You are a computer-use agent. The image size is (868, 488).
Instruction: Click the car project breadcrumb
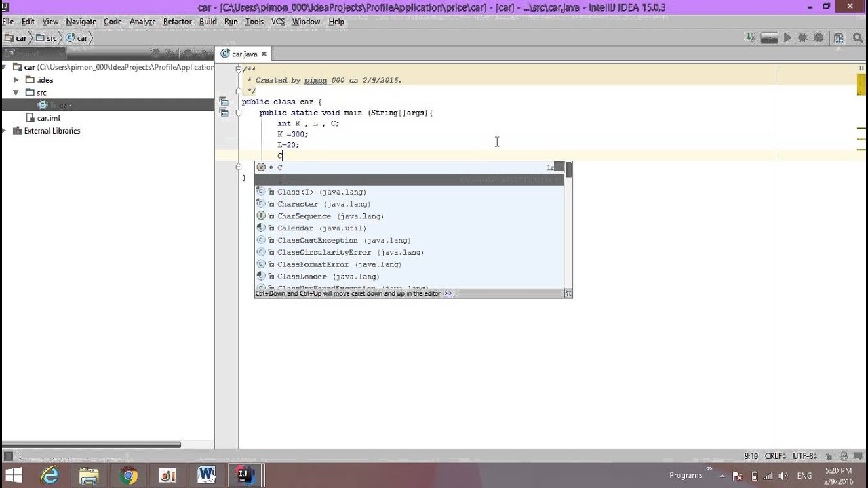click(16, 38)
